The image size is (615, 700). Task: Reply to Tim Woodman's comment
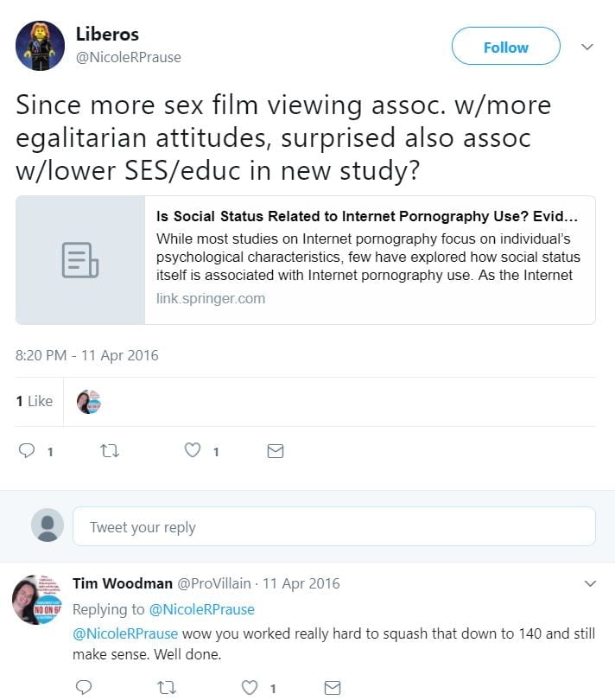pos(84,688)
